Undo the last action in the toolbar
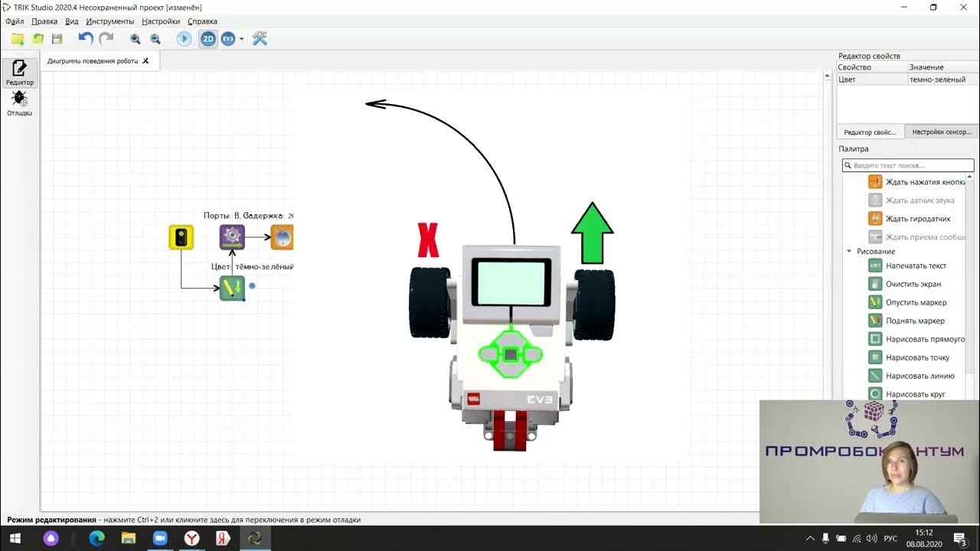 (x=86, y=38)
